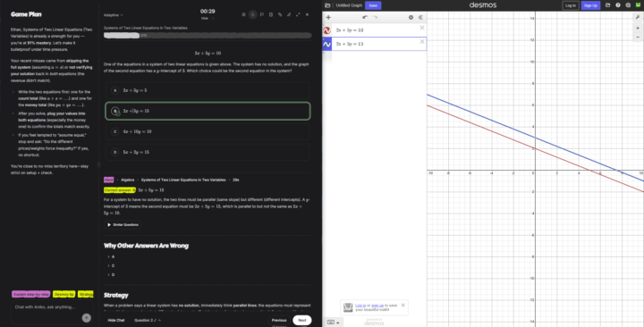
Task: Click the Sign Up button in Desmos
Action: pos(590,5)
